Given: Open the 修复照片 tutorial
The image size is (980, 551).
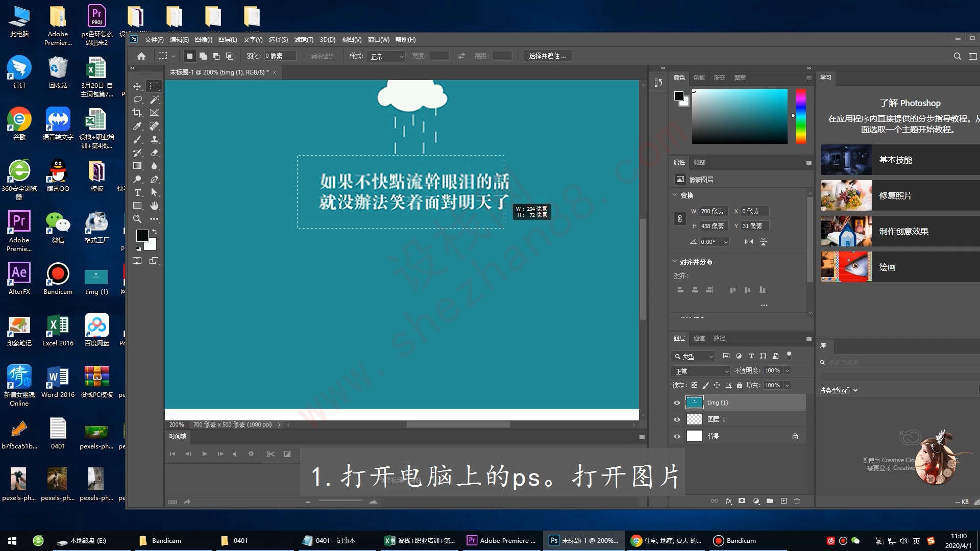Looking at the screenshot, I should pos(900,195).
